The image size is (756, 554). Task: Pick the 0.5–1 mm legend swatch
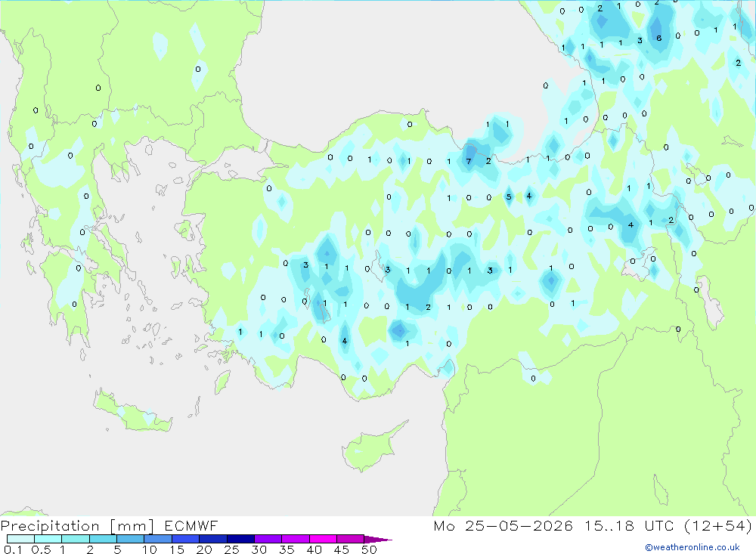(x=48, y=539)
